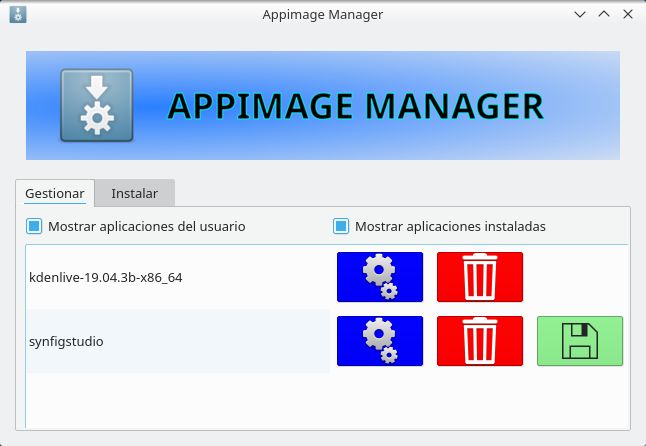Click the APPIMAGE MANAGER banner title text

[355, 106]
